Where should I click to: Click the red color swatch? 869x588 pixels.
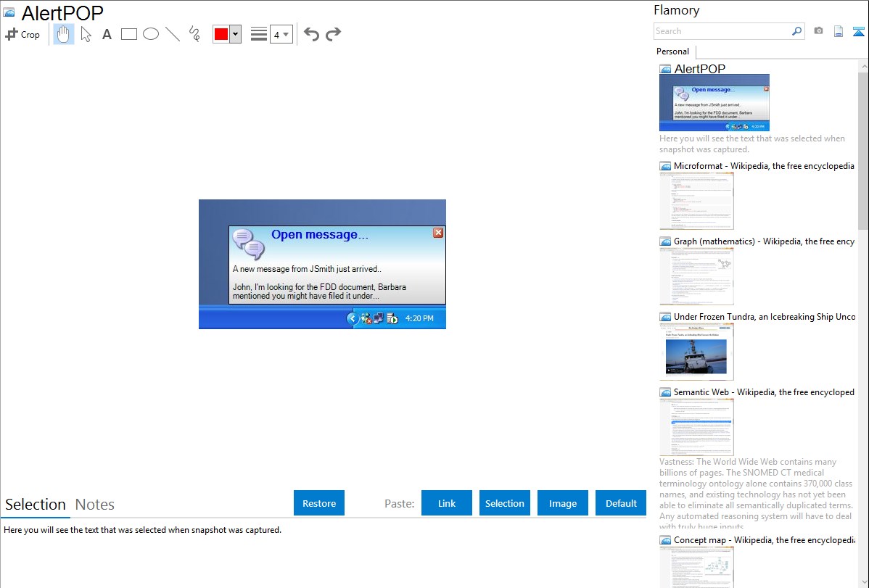point(221,34)
